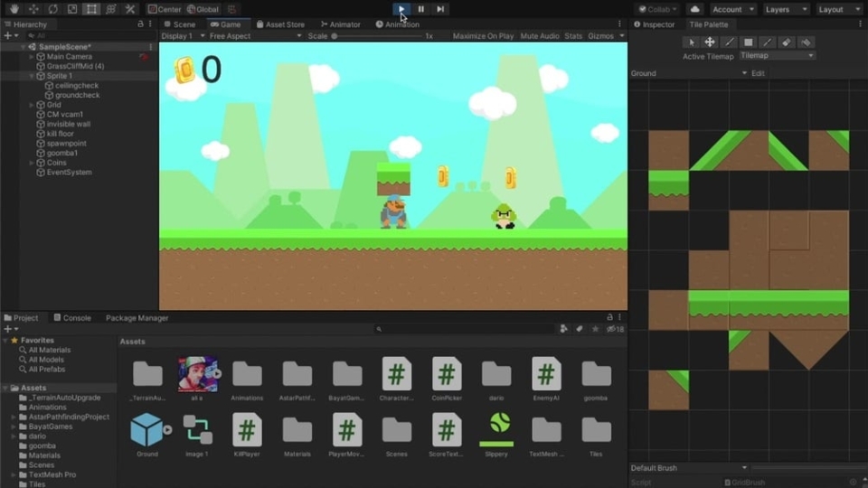The width and height of the screenshot is (868, 488).
Task: Switch to Console tab
Action: pos(72,317)
